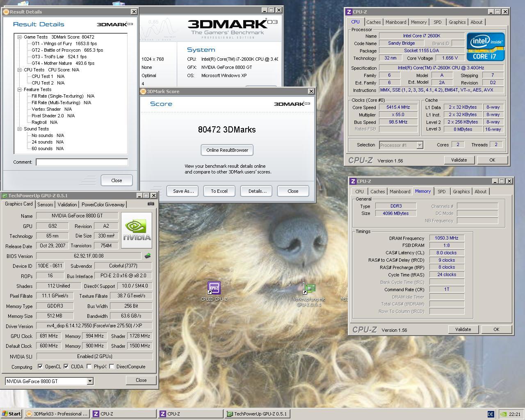
Task: Open the Mainboard tab in upper CPU-Z
Action: point(396,22)
